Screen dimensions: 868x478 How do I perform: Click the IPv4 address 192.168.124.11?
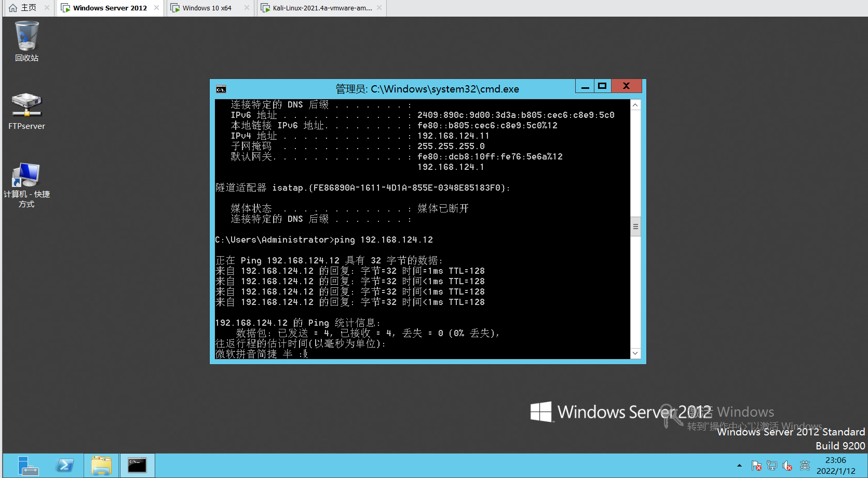453,136
